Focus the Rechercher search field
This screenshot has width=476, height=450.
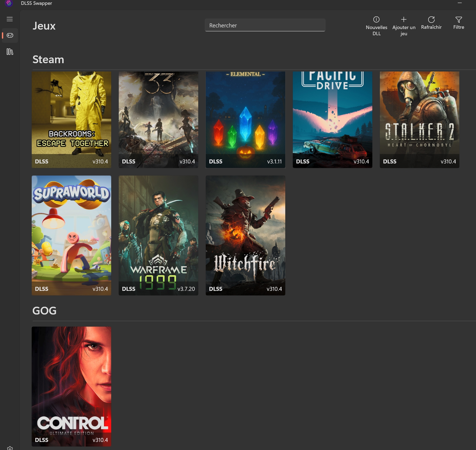click(x=265, y=25)
